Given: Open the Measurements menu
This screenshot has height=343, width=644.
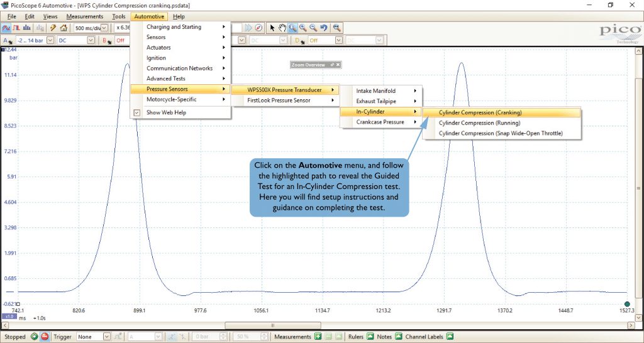Looking at the screenshot, I should point(85,16).
